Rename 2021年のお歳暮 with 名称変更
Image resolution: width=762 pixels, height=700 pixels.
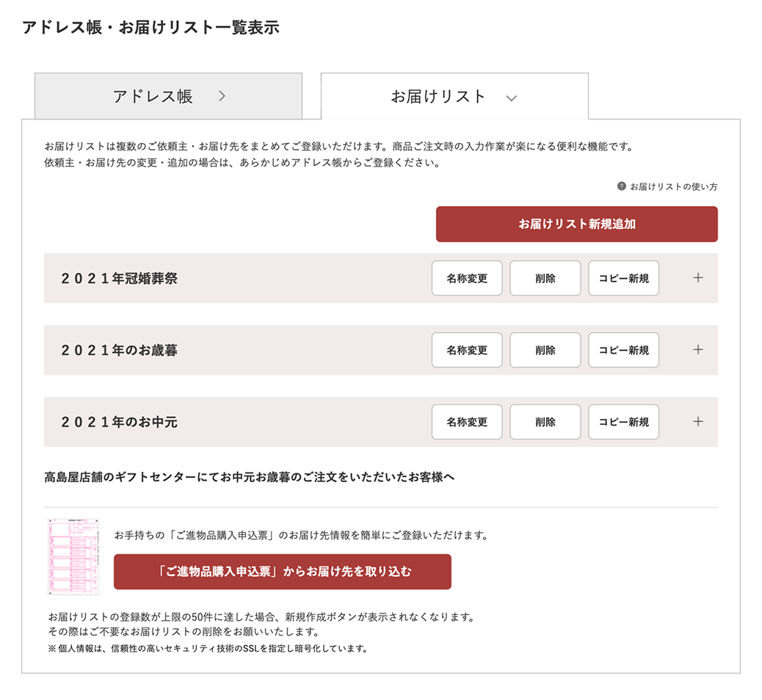pos(467,350)
